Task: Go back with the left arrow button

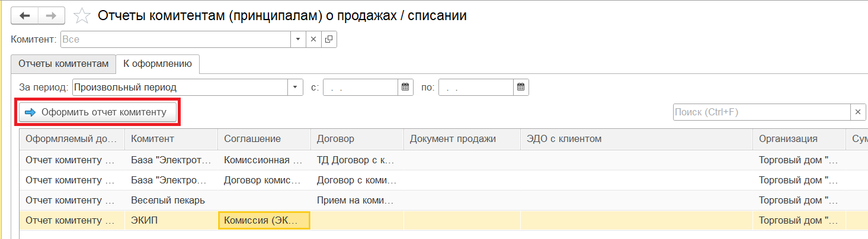Action: coord(25,16)
